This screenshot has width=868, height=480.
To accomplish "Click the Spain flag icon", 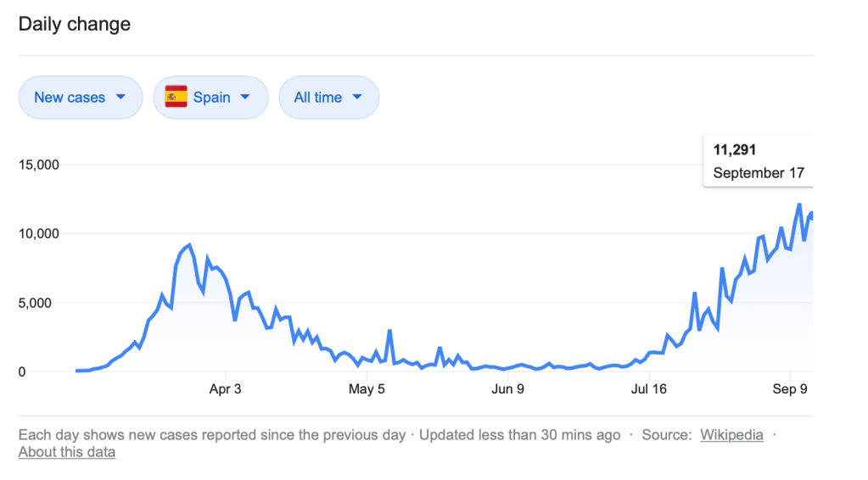I will point(176,98).
